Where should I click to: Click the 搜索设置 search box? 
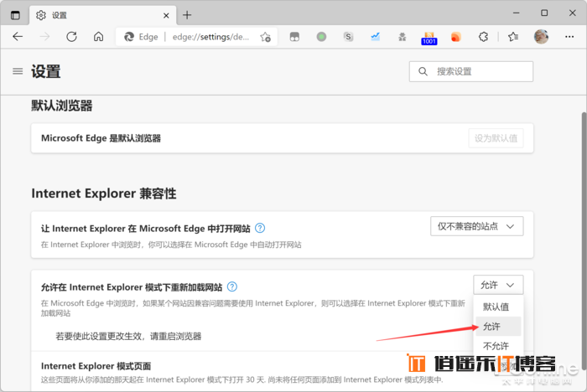471,71
